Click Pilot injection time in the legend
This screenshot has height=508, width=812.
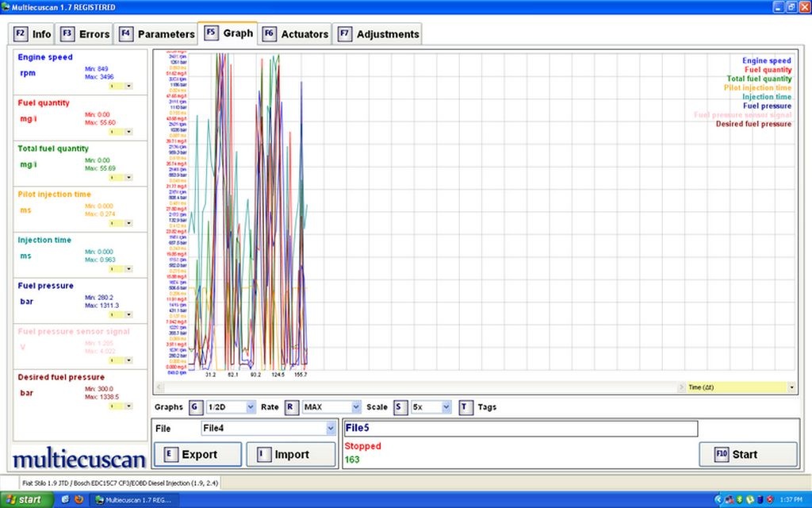757,87
